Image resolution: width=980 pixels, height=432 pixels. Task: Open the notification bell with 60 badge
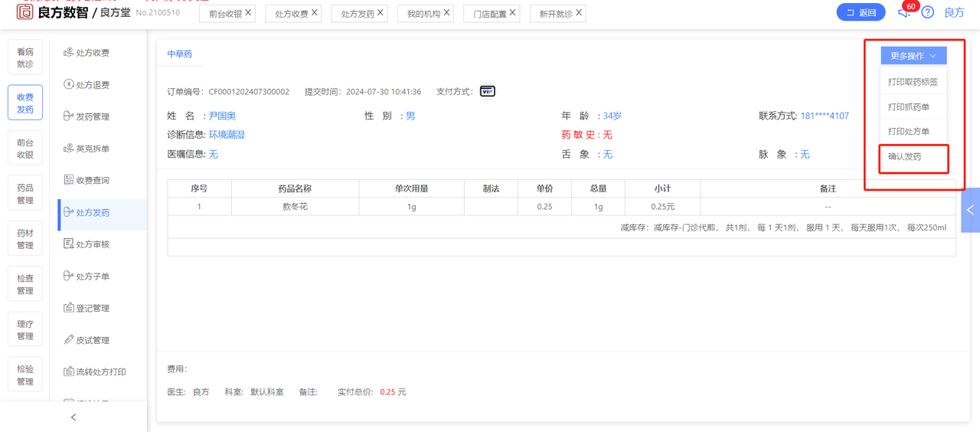(x=904, y=12)
